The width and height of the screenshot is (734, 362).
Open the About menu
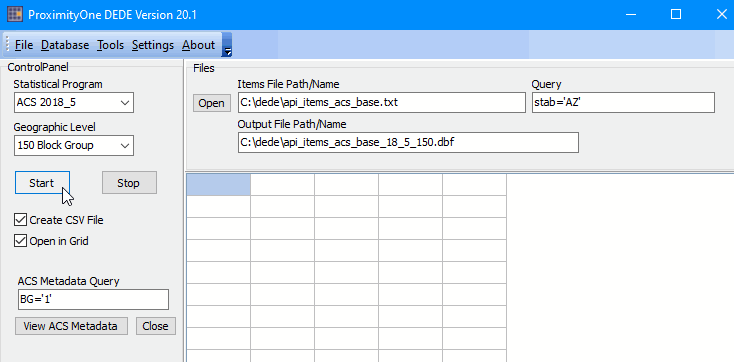(x=198, y=45)
